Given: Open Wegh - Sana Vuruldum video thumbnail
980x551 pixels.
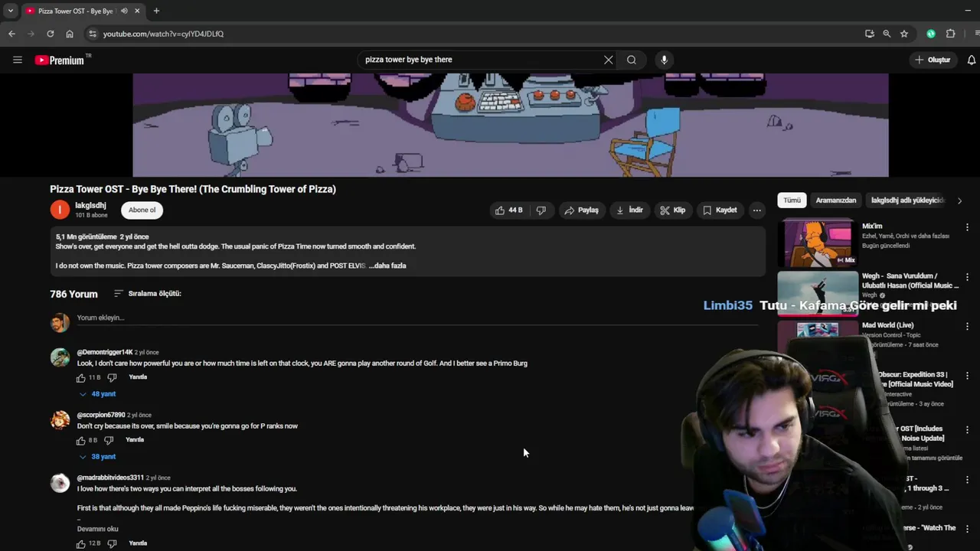Looking at the screenshot, I should (818, 292).
